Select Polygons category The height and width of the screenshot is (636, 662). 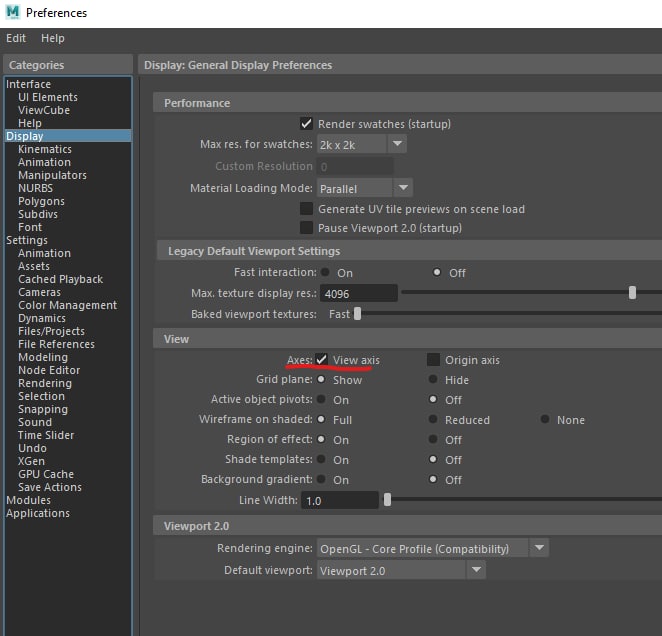point(41,201)
